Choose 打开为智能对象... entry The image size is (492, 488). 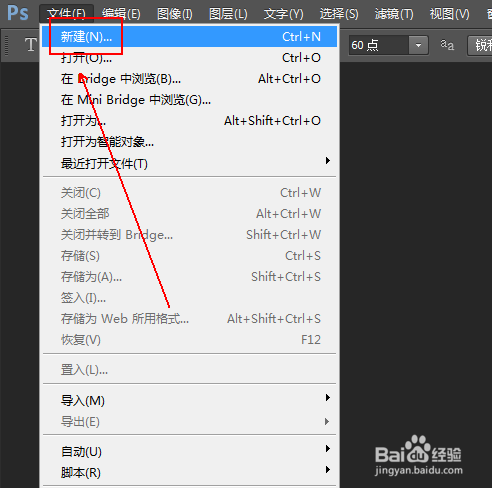(189, 142)
